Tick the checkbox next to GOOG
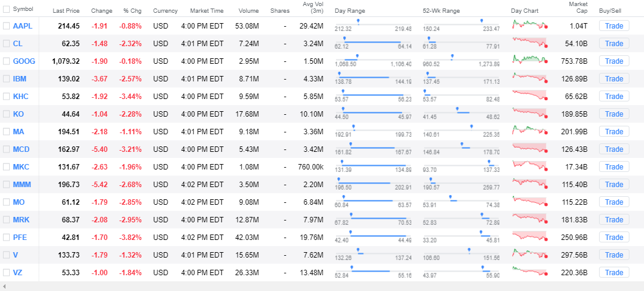The width and height of the screenshot is (644, 291). (6, 61)
